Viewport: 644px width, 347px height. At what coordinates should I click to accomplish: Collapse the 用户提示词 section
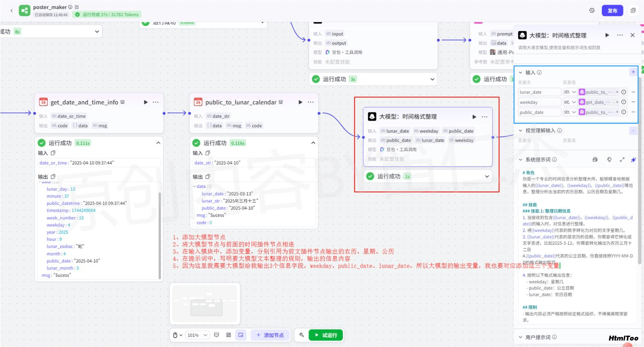point(520,337)
